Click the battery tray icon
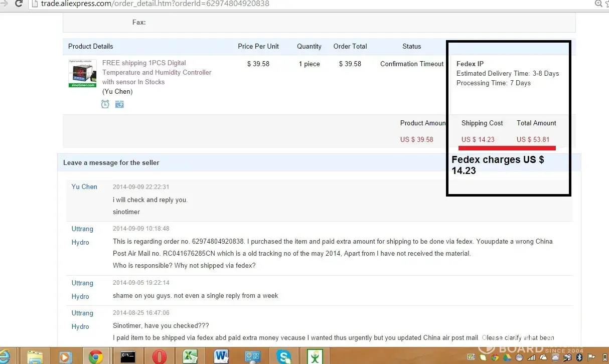609x364 pixels. tap(605, 357)
